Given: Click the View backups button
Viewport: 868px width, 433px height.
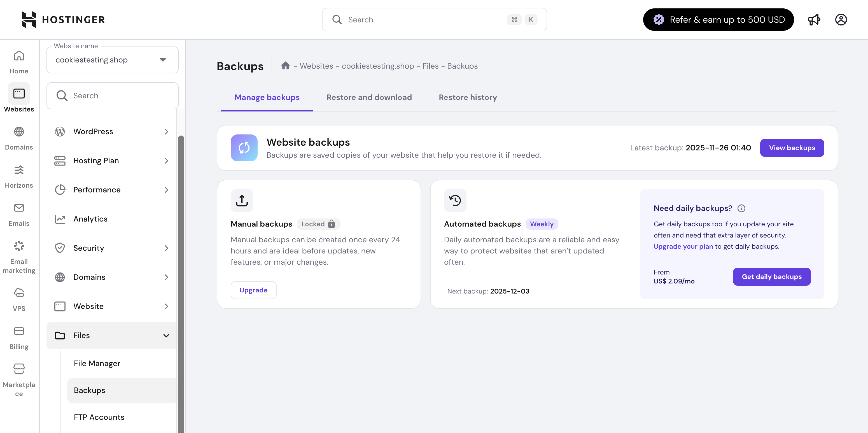Looking at the screenshot, I should 792,148.
